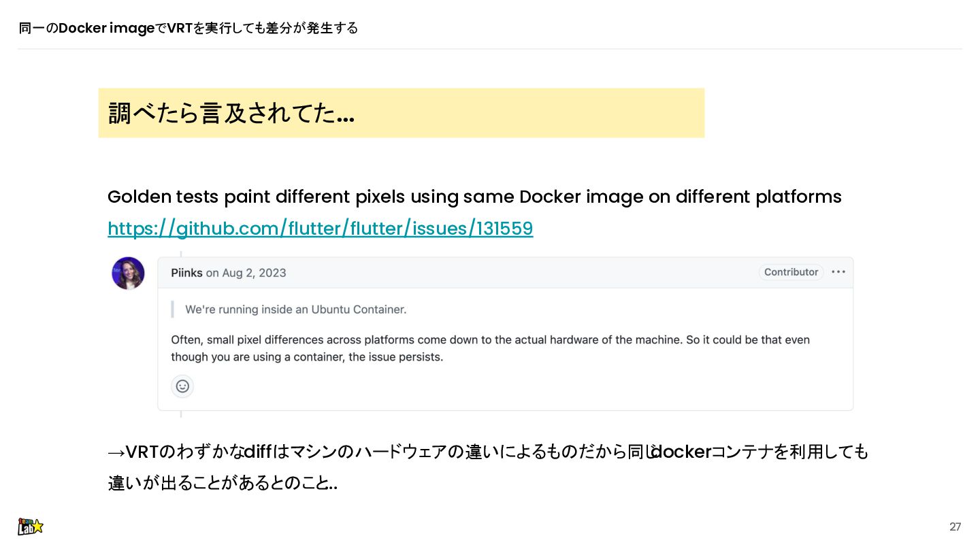Screen dimensions: 980x551
Task: Click the quoted "Ubuntu Container" line
Action: [x=295, y=310]
